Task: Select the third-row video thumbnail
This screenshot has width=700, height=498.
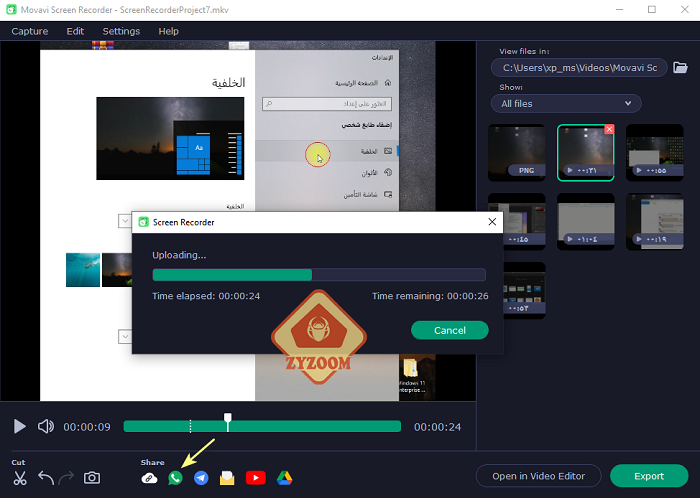Action: click(525, 290)
